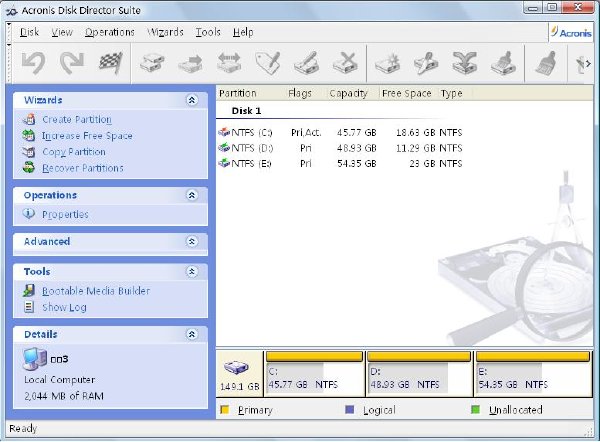The width and height of the screenshot is (600, 442).
Task: Click the Redo toolbar icon
Action: [72, 63]
